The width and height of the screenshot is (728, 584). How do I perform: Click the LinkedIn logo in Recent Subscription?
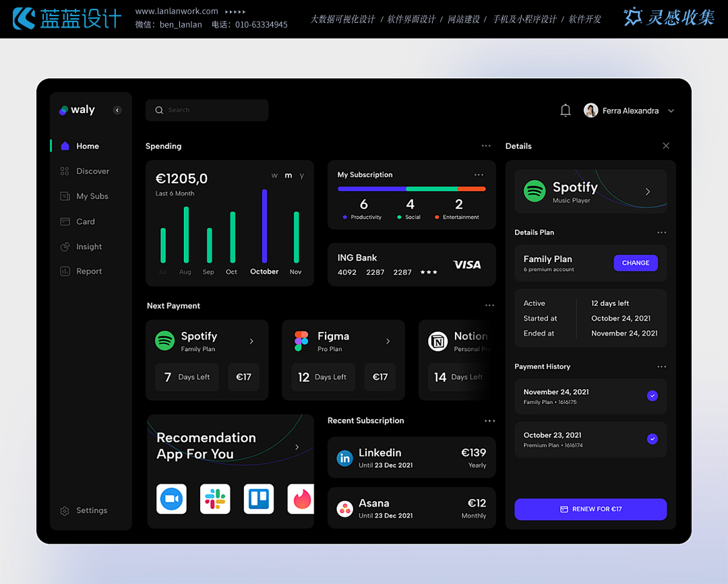(344, 459)
